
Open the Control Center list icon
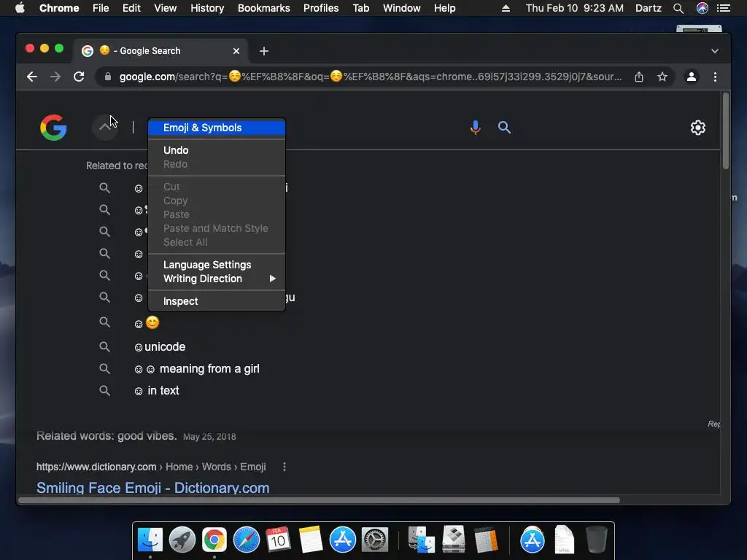point(724,8)
